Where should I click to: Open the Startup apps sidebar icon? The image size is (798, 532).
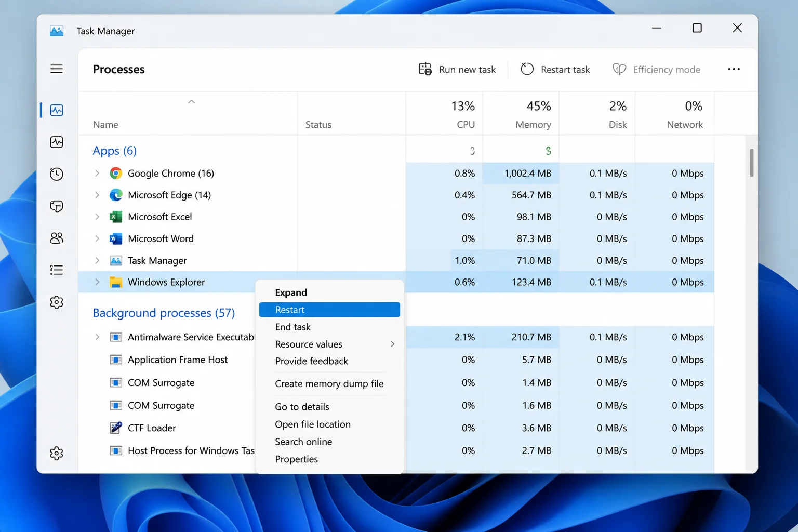[57, 206]
